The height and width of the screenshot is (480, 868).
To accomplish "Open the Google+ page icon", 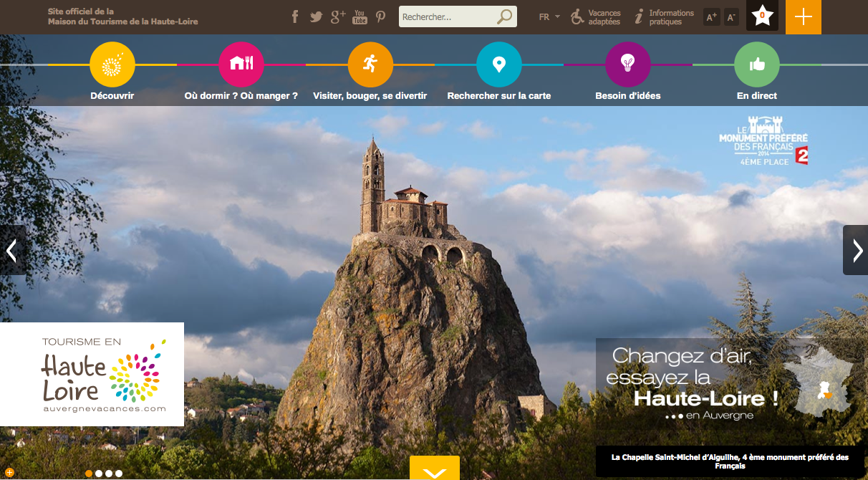I will [x=338, y=16].
